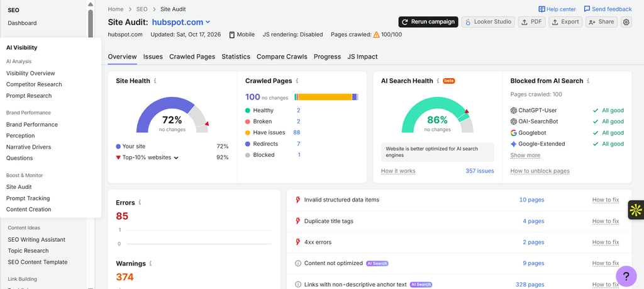Click Blocked from AI Search info icon
The height and width of the screenshot is (289, 644).
point(589,81)
